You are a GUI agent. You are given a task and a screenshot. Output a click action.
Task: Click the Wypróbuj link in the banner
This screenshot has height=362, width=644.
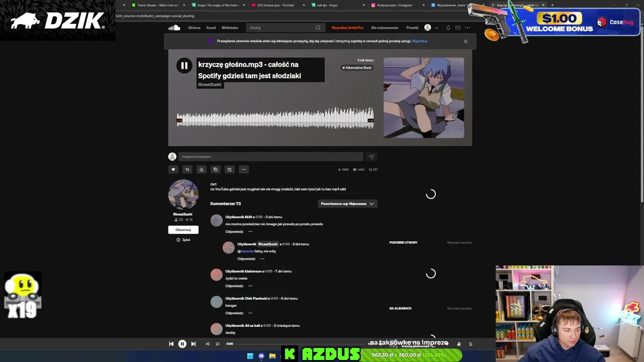pos(420,41)
